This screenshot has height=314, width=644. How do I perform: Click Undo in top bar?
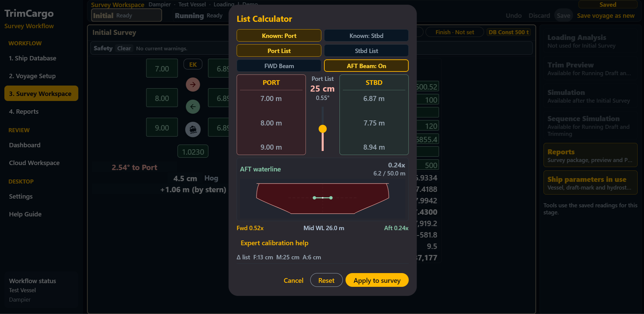click(514, 15)
